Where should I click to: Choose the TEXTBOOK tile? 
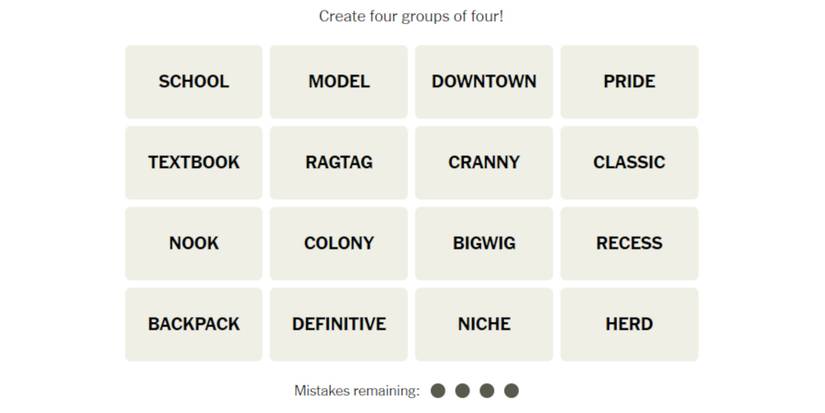tap(193, 162)
